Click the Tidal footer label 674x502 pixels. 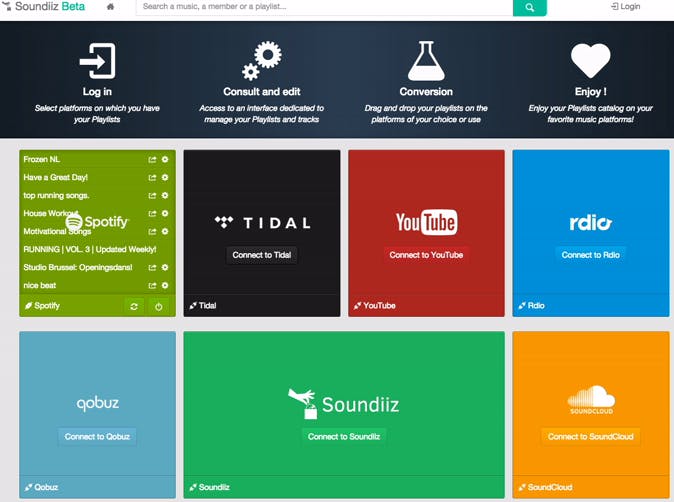pos(203,306)
